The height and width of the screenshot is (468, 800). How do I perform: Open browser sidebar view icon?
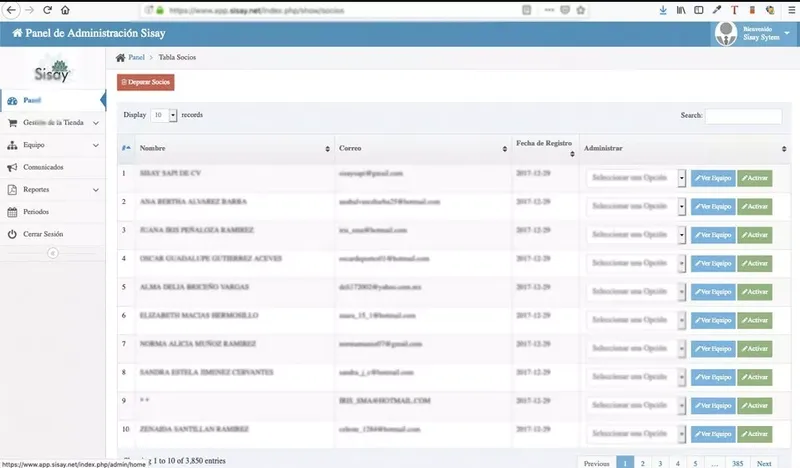[x=699, y=10]
